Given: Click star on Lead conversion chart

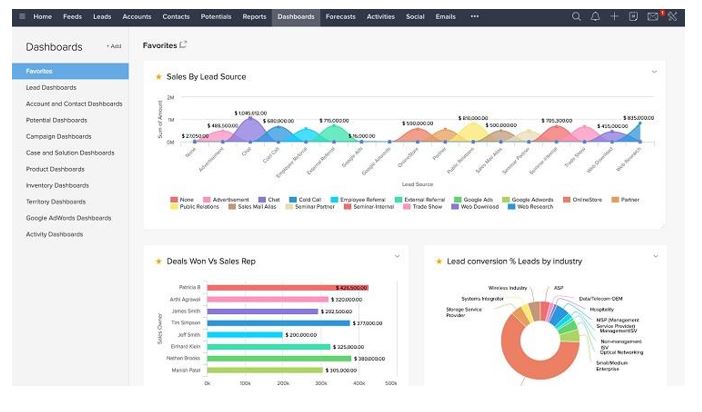Looking at the screenshot, I should tap(439, 262).
